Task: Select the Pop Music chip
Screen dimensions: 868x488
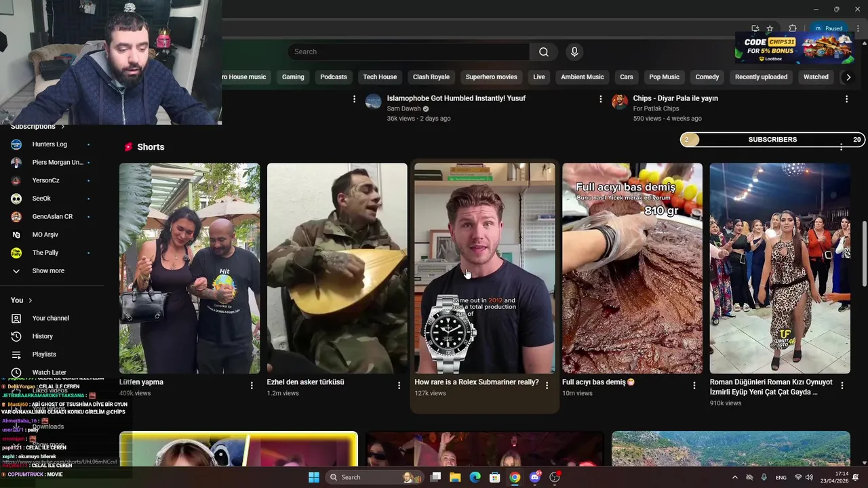Action: click(665, 77)
